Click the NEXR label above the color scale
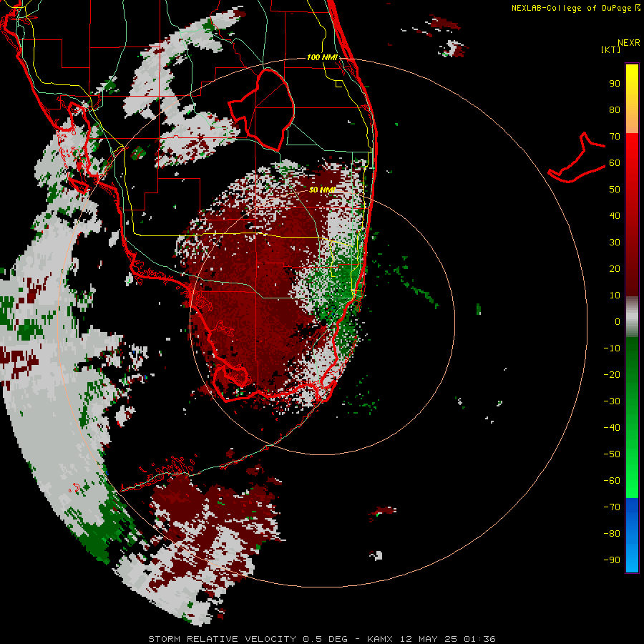Image resolution: width=644 pixels, height=644 pixels. pyautogui.click(x=629, y=43)
